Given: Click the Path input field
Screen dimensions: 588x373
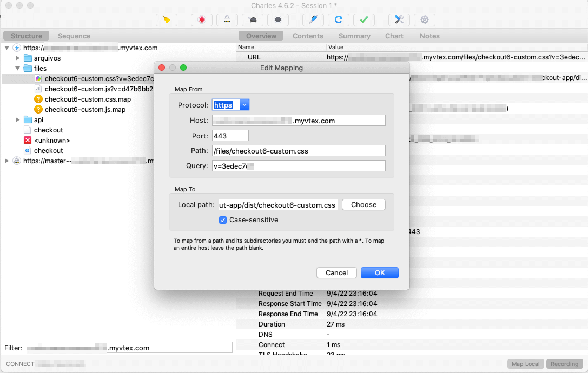Looking at the screenshot, I should [299, 151].
